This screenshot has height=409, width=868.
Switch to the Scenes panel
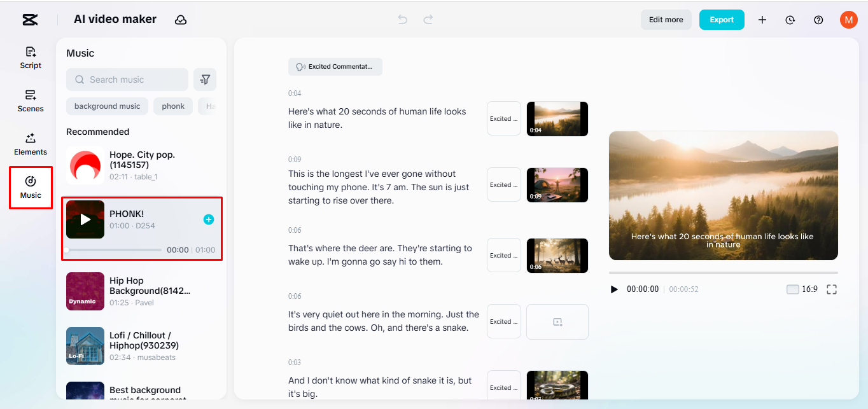click(30, 101)
